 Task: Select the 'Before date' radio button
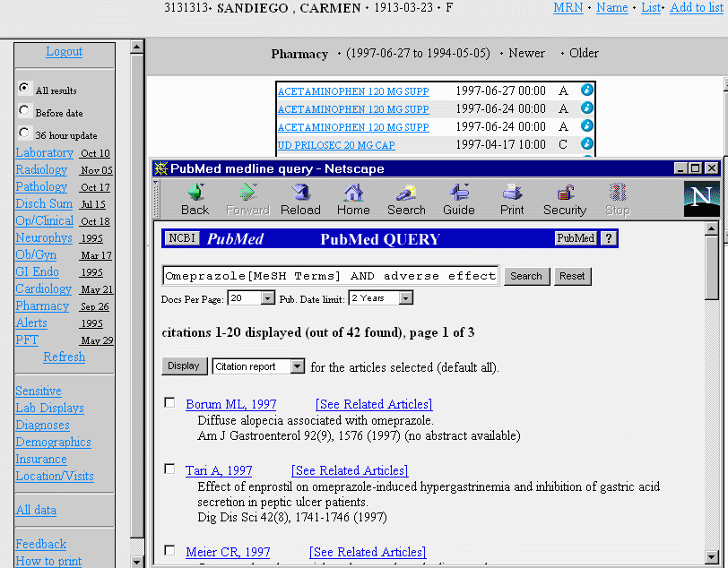[24, 111]
